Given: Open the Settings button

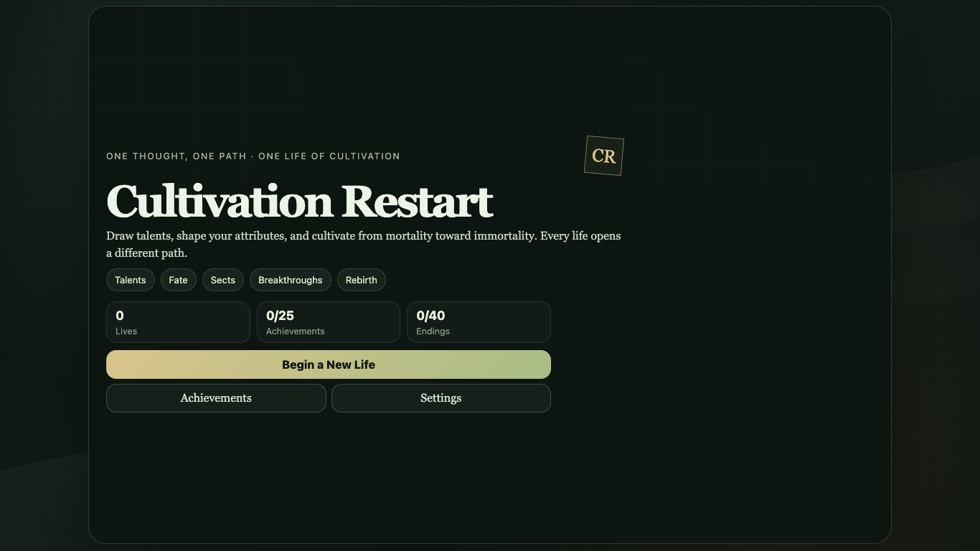Looking at the screenshot, I should (441, 398).
